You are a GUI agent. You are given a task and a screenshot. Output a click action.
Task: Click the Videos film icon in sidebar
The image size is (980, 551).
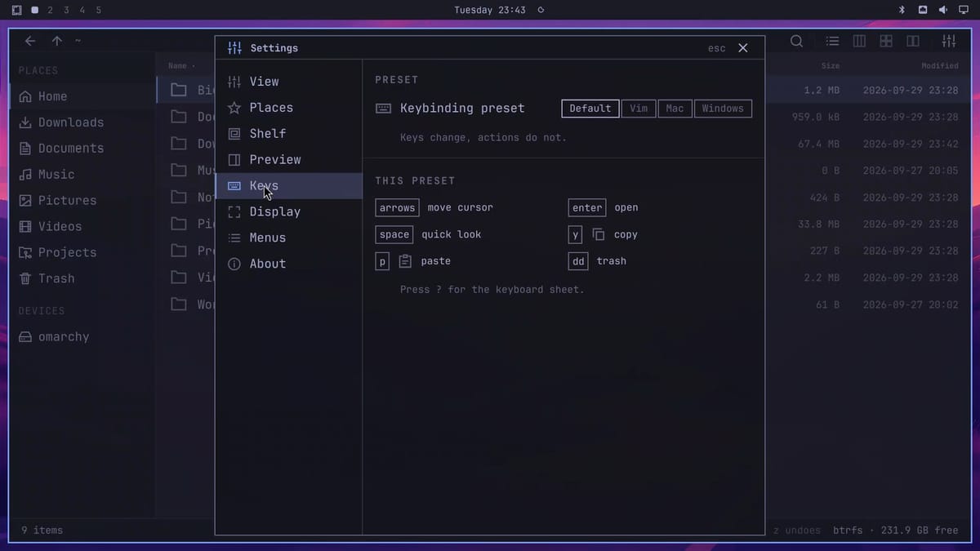point(25,227)
